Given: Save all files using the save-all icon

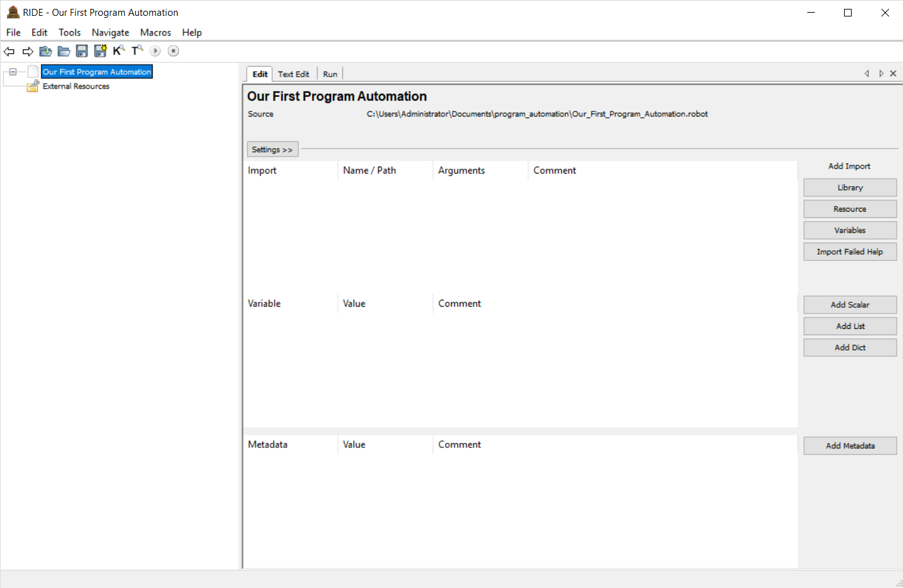Looking at the screenshot, I should coord(100,51).
